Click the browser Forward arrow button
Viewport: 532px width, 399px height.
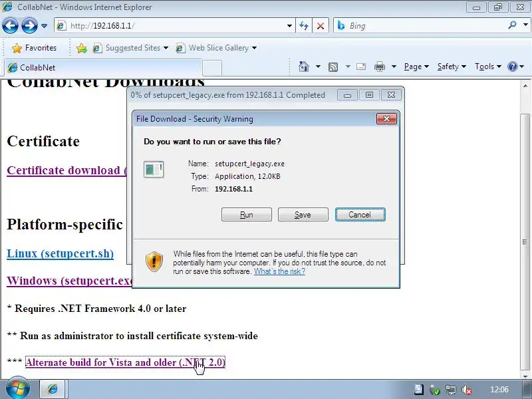click(29, 25)
